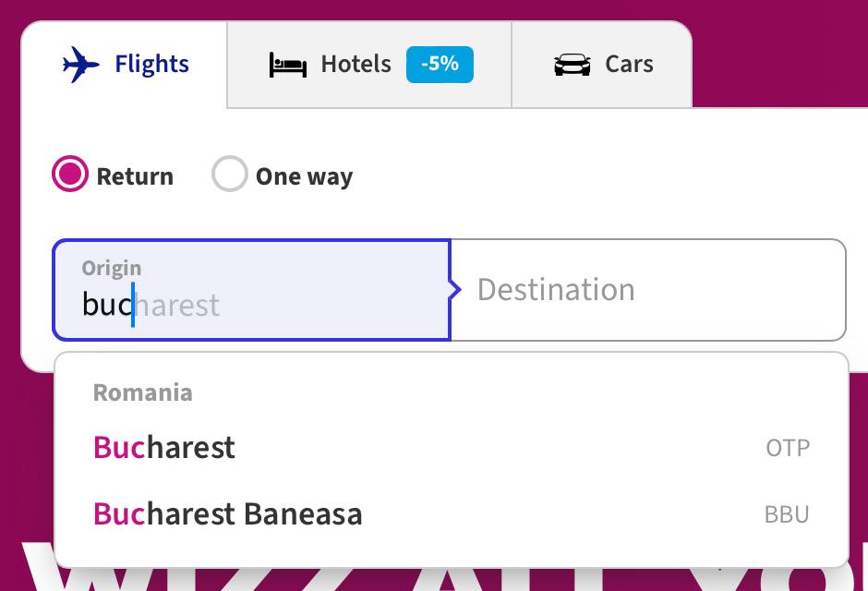
Task: Click the small Origin field label
Action: click(x=112, y=268)
